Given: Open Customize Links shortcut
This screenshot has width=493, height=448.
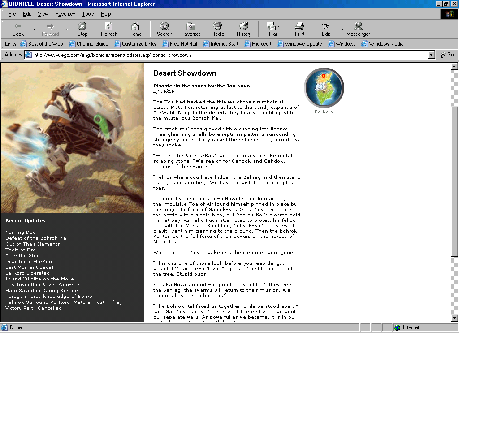Looking at the screenshot, I should pyautogui.click(x=135, y=44).
